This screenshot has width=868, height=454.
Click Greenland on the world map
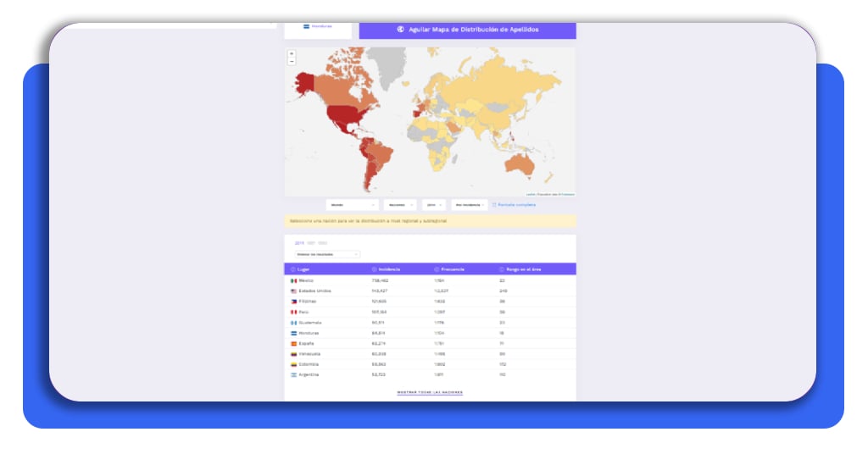(x=387, y=64)
